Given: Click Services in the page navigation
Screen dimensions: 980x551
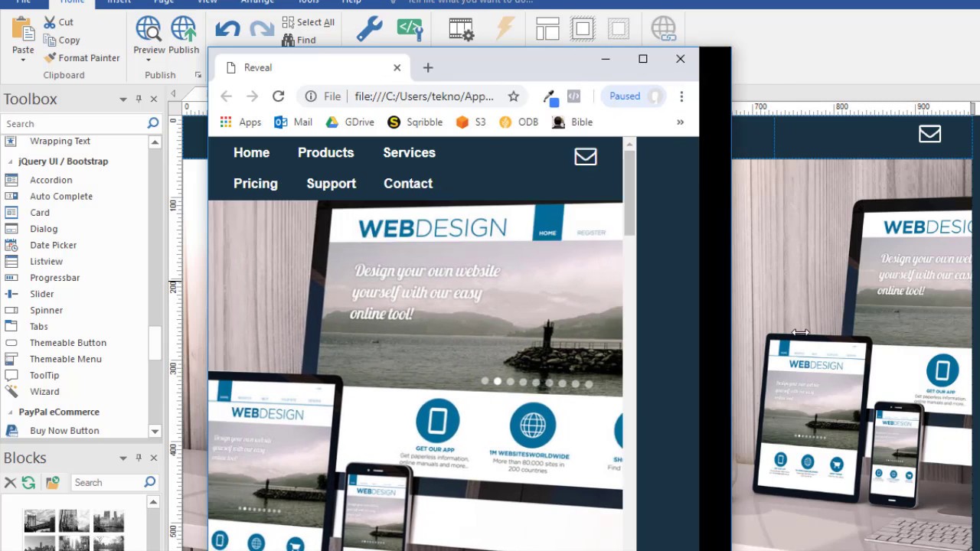Looking at the screenshot, I should click(x=409, y=152).
